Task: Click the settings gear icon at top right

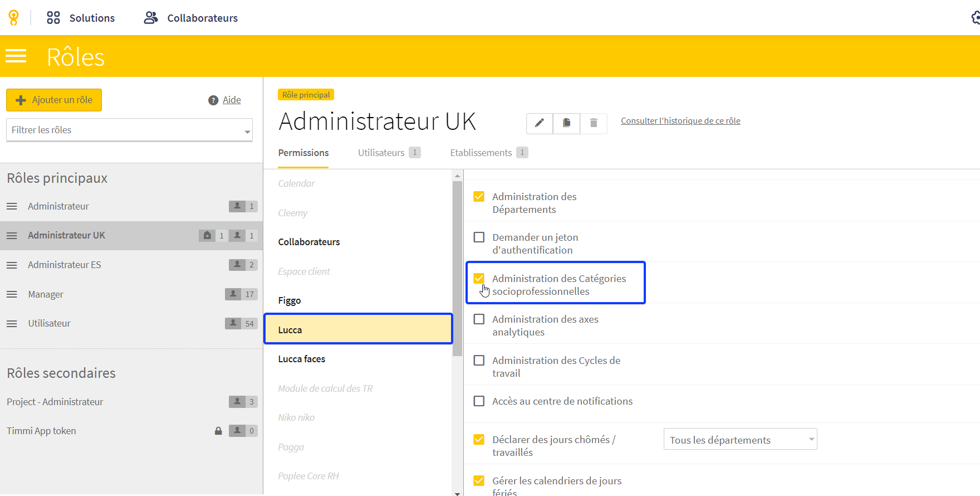Action: pyautogui.click(x=976, y=18)
